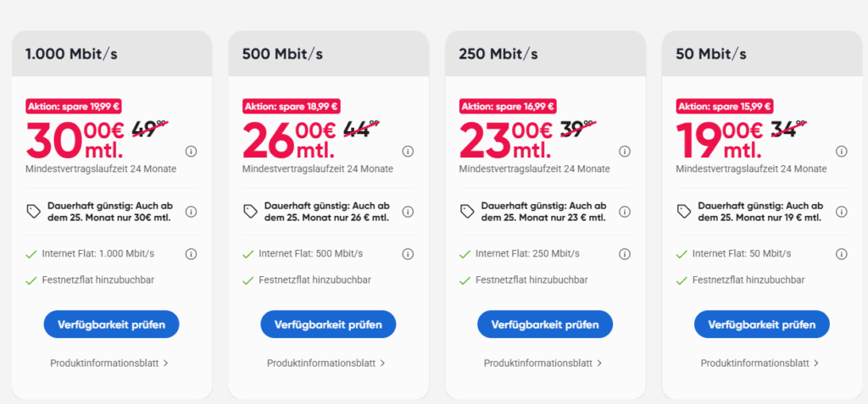Show info for Internet Flat: 1.000 Mbit/s
The image size is (868, 404).
(x=191, y=254)
